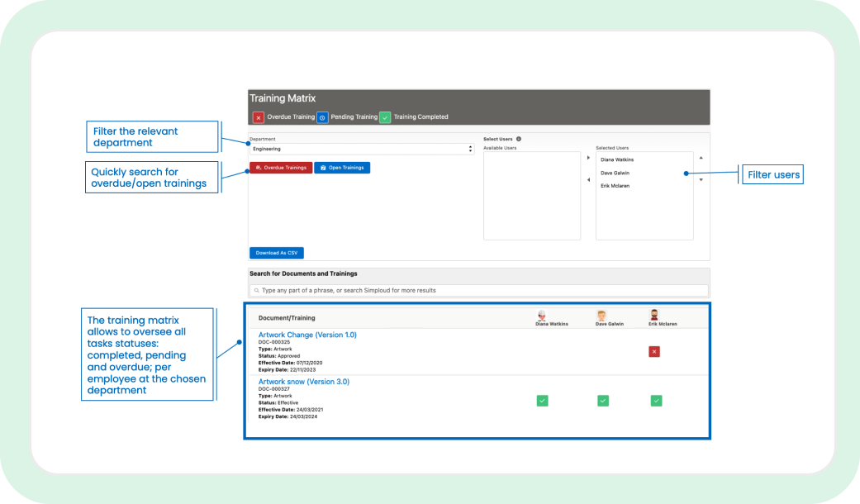The height and width of the screenshot is (504, 860).
Task: Click Erik Mclaren's completed check for Artwork snow
Action: [x=656, y=401]
